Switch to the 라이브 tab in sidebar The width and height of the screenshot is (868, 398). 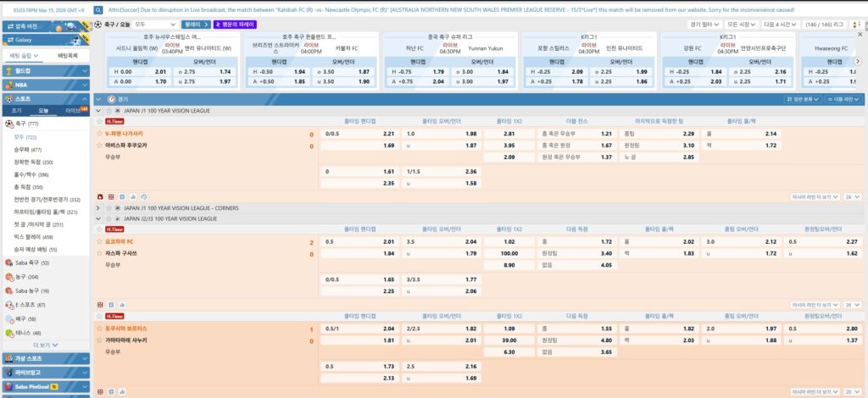[74, 110]
